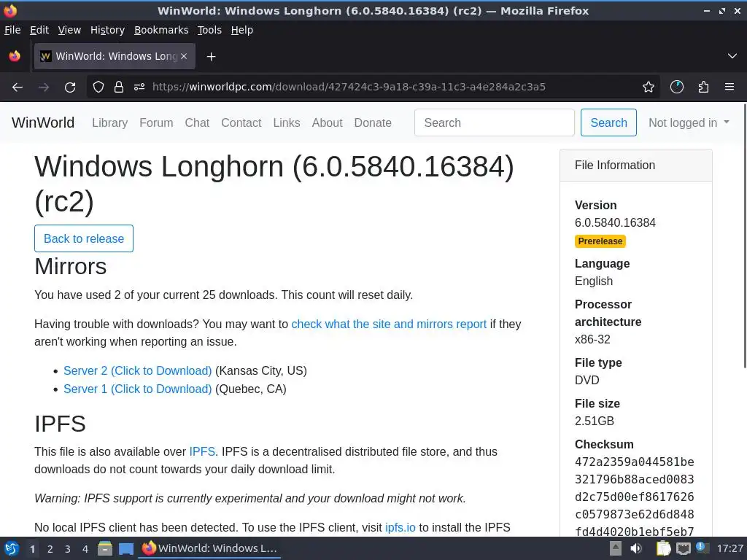Open the Chat nav link
This screenshot has width=747, height=560.
click(197, 122)
